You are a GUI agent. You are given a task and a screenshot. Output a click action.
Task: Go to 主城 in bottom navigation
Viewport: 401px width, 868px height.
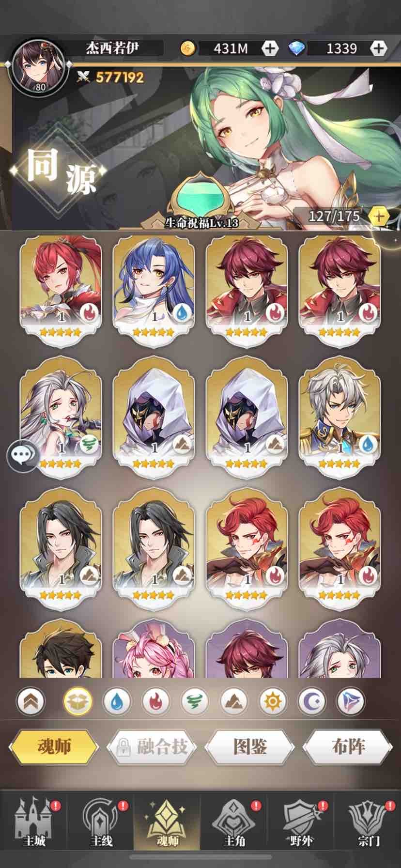point(34,821)
